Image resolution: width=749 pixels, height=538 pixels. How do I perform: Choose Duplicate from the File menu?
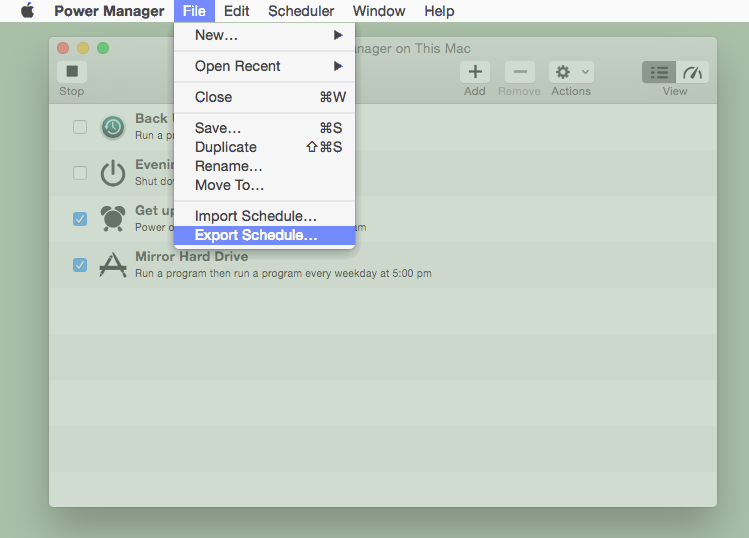[265, 147]
